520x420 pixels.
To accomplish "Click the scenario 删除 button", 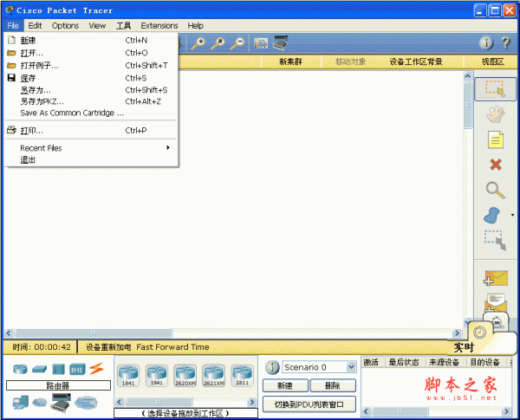I will (x=332, y=385).
